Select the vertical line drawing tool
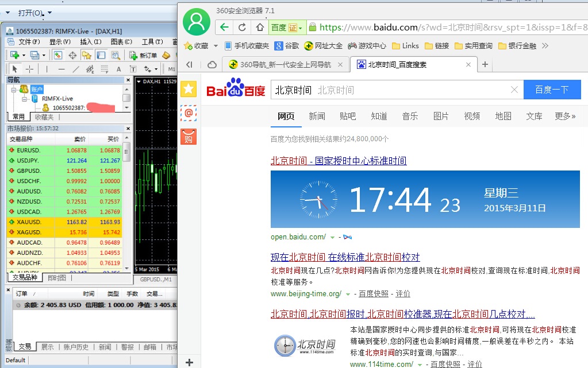This screenshot has width=588, height=368. click(x=47, y=69)
